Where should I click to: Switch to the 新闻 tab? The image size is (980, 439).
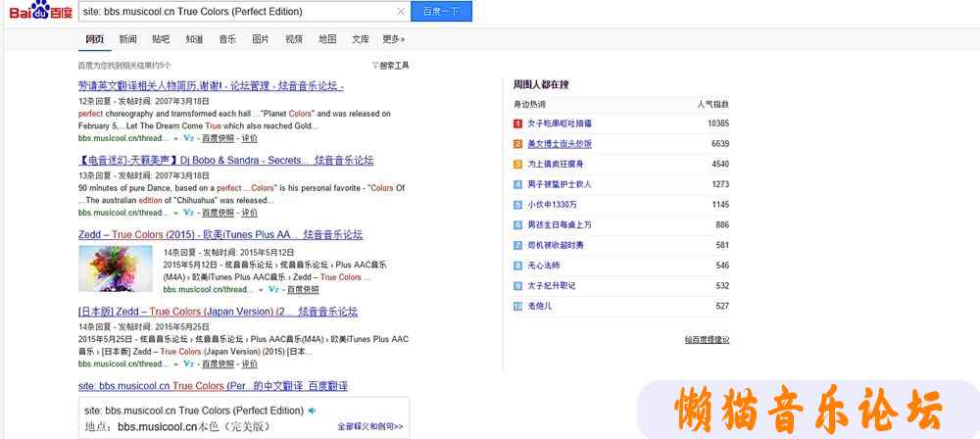pos(128,39)
